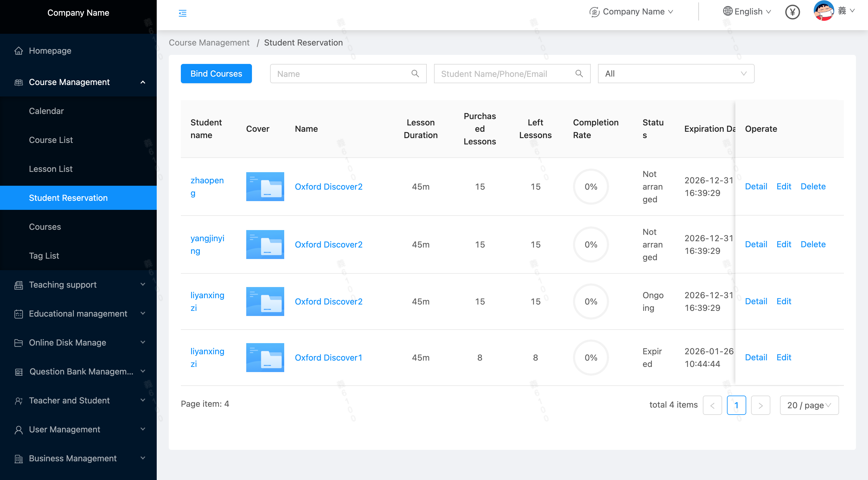Open Detail for the Oxford Discover1 row
This screenshot has height=480, width=868.
point(756,357)
